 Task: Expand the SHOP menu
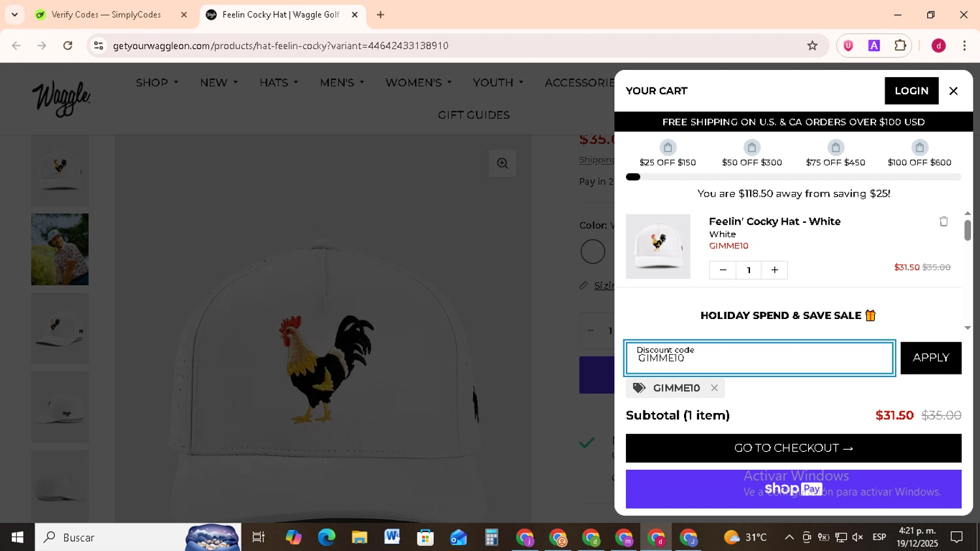click(157, 83)
